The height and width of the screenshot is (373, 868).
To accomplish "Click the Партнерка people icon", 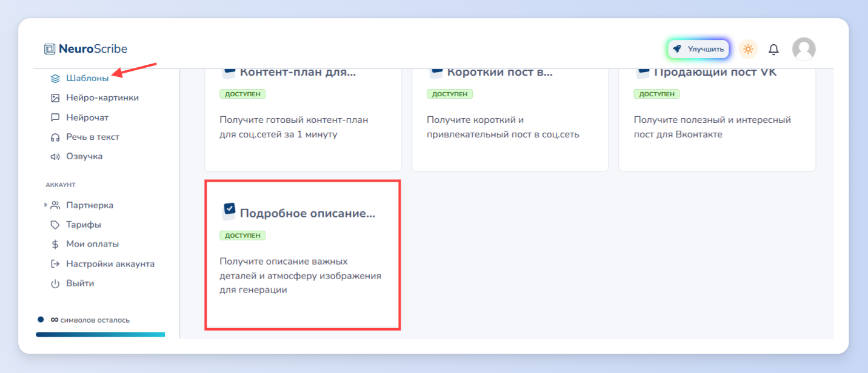I will click(55, 205).
